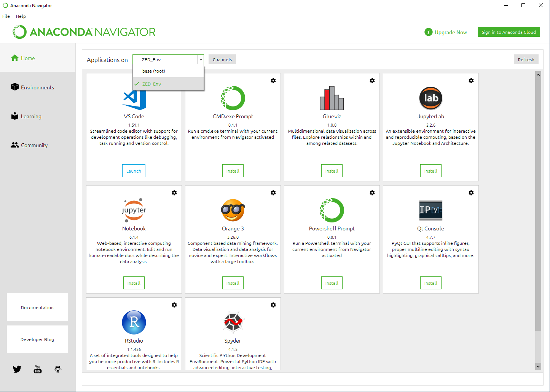Open the gear settings on Glueviz tile

(372, 81)
